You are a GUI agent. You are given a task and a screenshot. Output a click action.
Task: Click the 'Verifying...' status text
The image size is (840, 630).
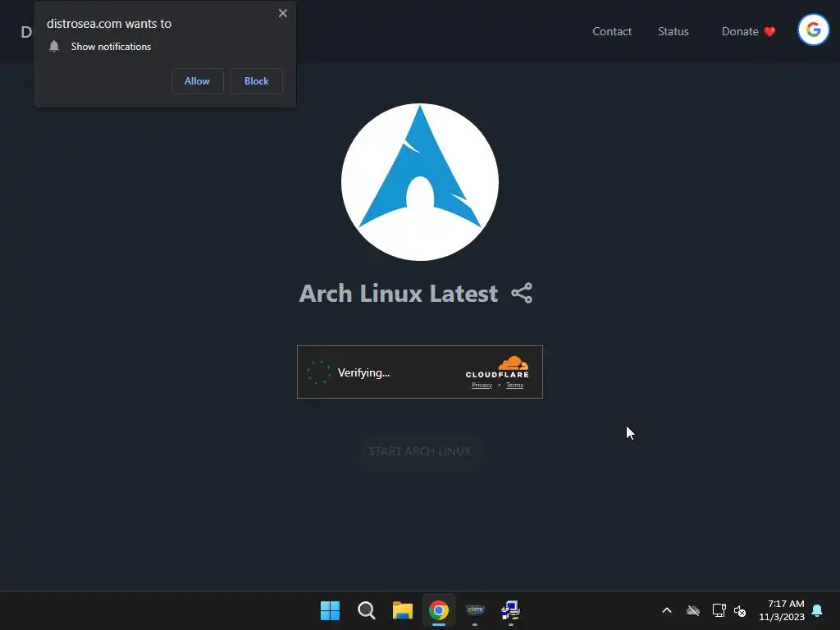click(363, 373)
